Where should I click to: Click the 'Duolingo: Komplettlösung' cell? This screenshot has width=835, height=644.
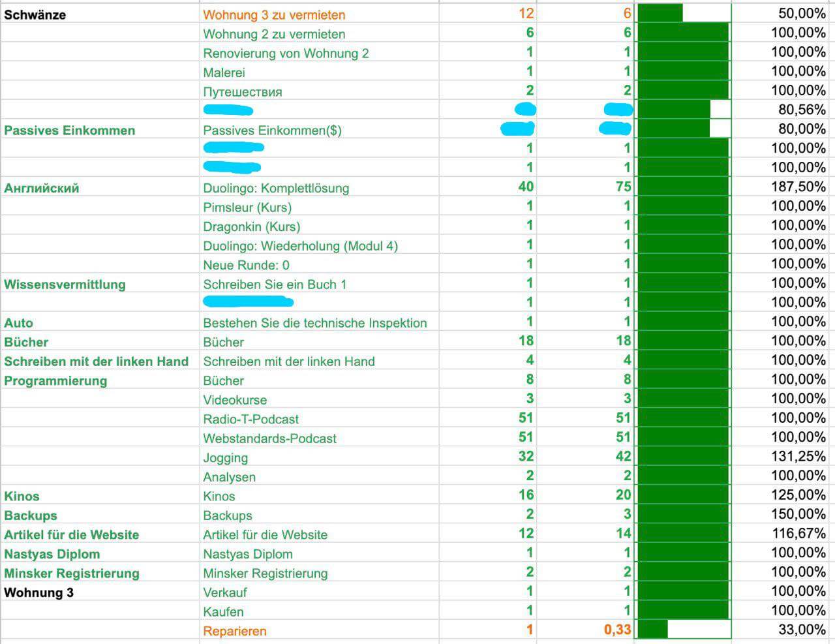click(319, 188)
